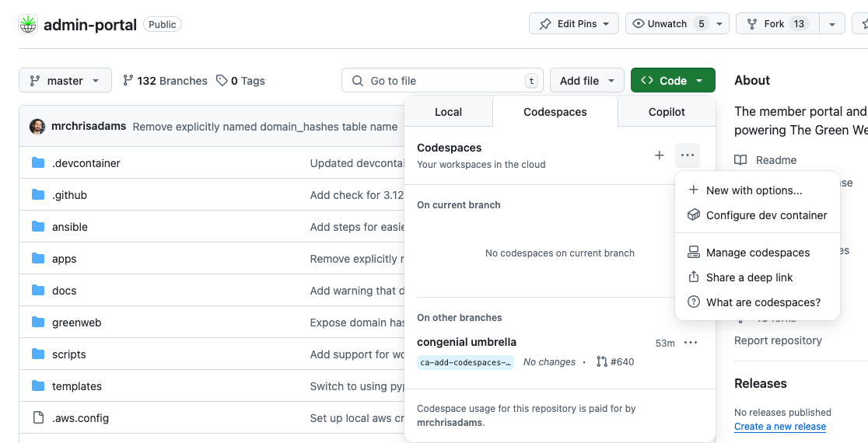Open the Readme link in About
This screenshot has height=443, width=868.
[x=765, y=160]
